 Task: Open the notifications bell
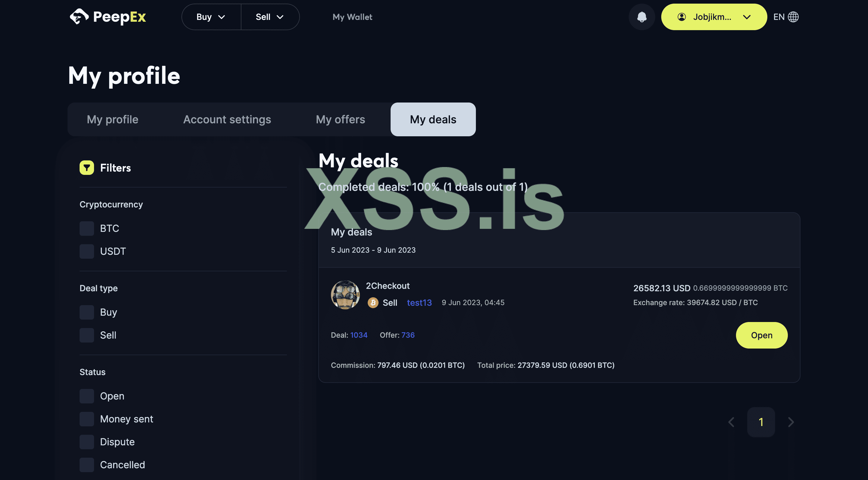tap(642, 17)
